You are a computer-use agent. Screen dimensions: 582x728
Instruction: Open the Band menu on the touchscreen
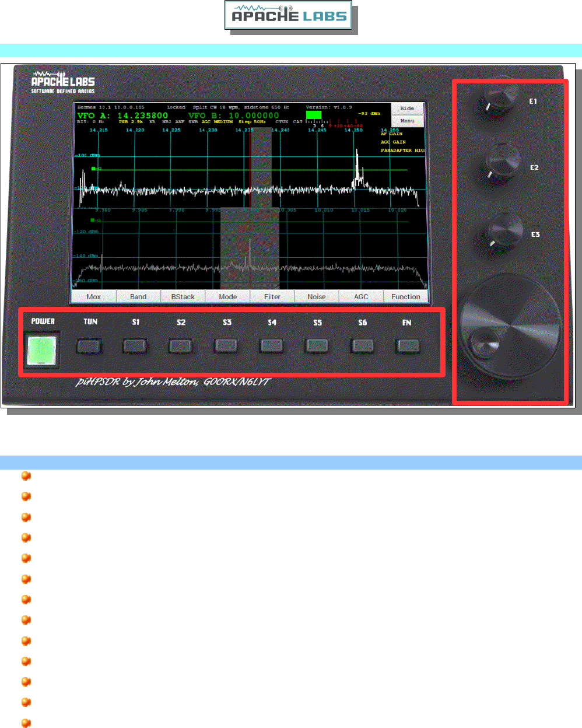click(x=138, y=296)
